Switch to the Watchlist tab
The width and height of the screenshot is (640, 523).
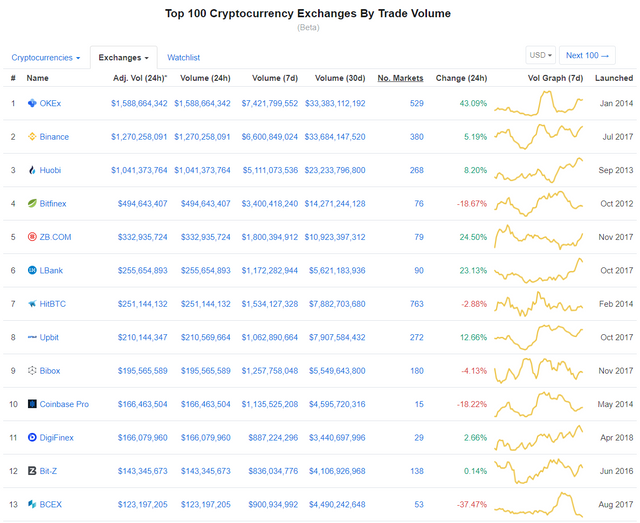point(183,58)
